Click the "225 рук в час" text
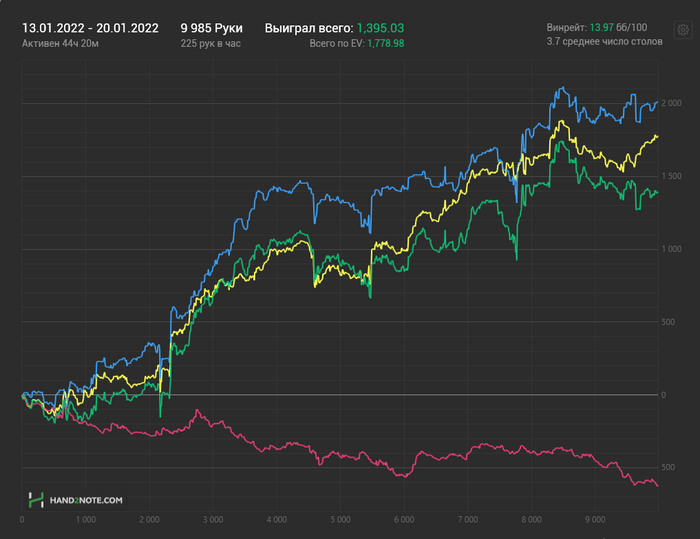Viewport: 700px width, 539px height. coord(211,44)
